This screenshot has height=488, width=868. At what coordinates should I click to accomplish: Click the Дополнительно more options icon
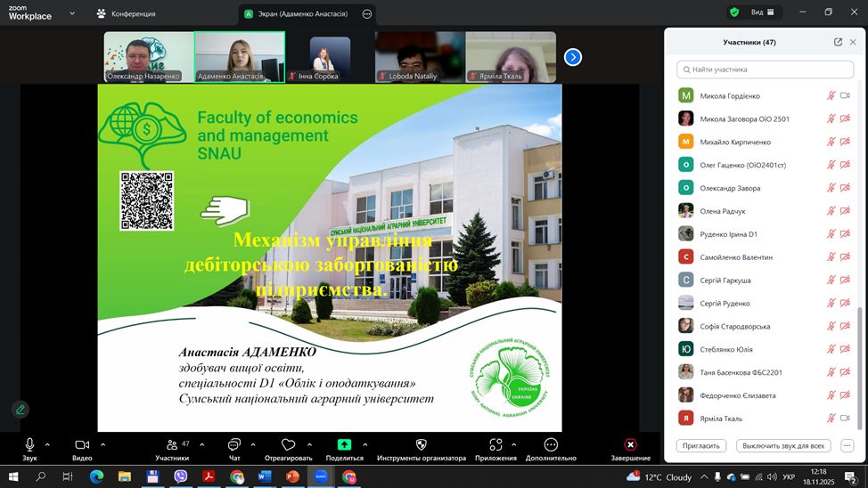pyautogui.click(x=551, y=444)
